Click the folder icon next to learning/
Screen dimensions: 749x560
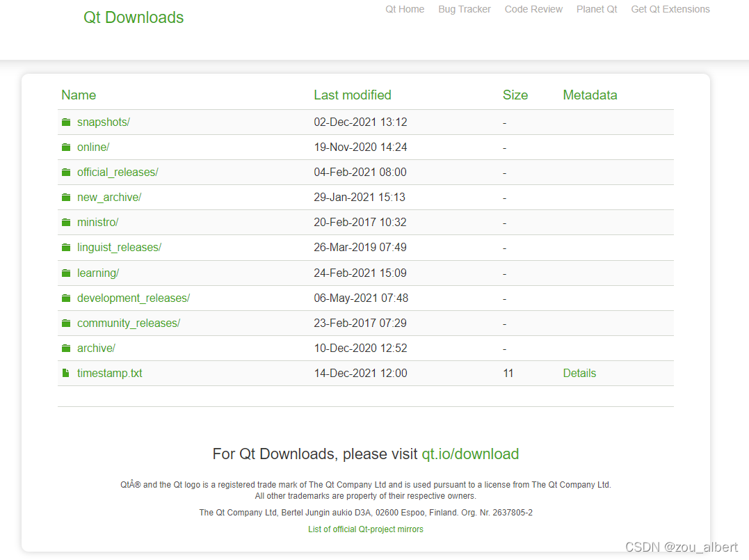coord(66,273)
